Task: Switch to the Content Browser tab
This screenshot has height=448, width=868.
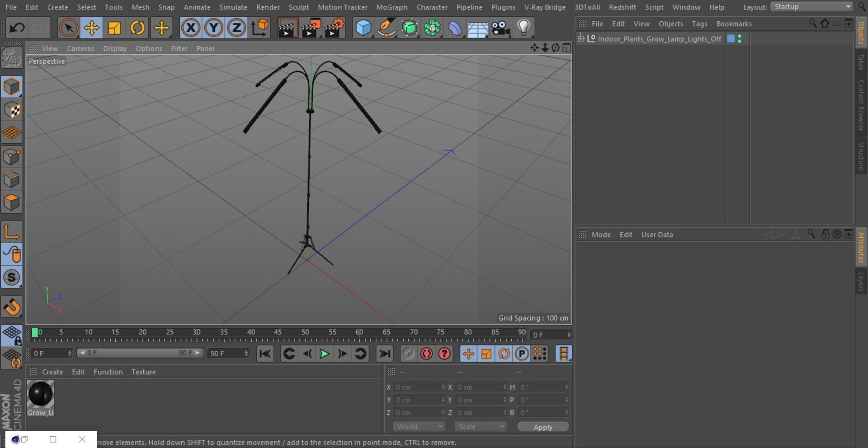Action: coord(861,105)
